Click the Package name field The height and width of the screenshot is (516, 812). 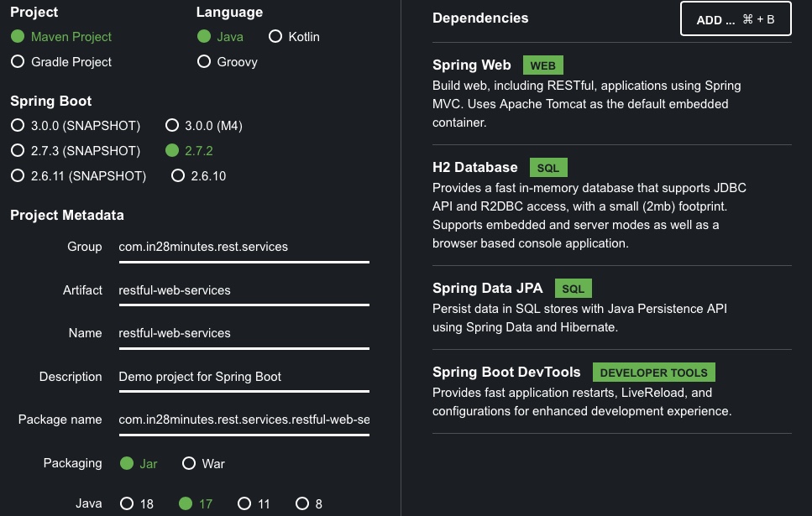pyautogui.click(x=244, y=420)
